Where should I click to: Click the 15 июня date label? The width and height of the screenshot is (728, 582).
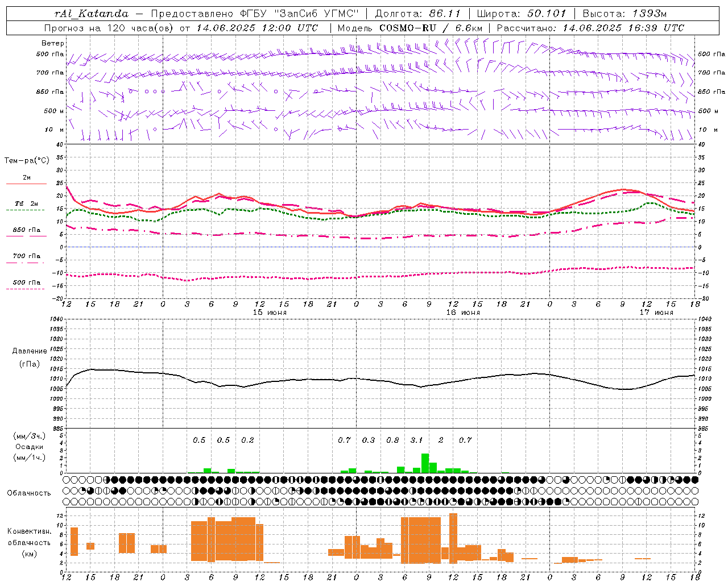click(x=270, y=312)
